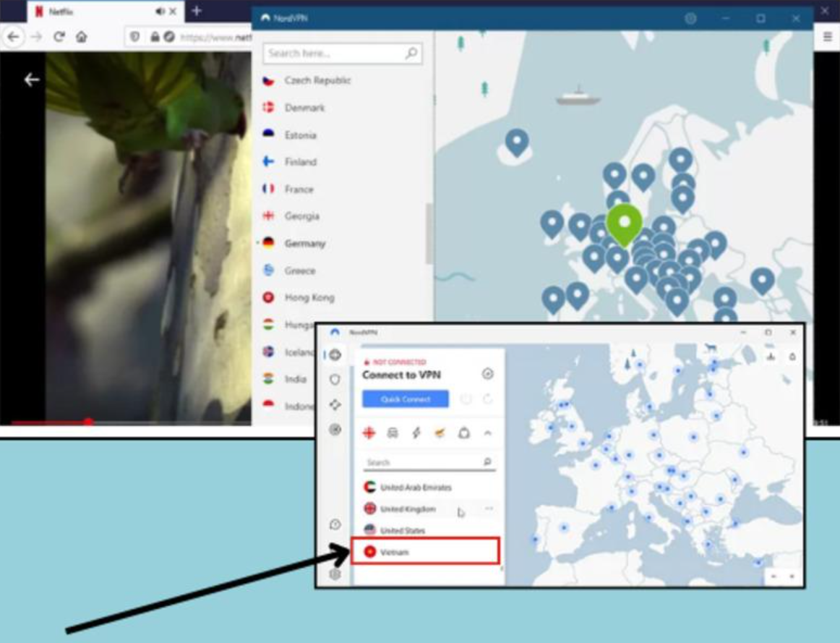Open Threat Protection shield in sidebar
The height and width of the screenshot is (643, 840).
[x=335, y=380]
